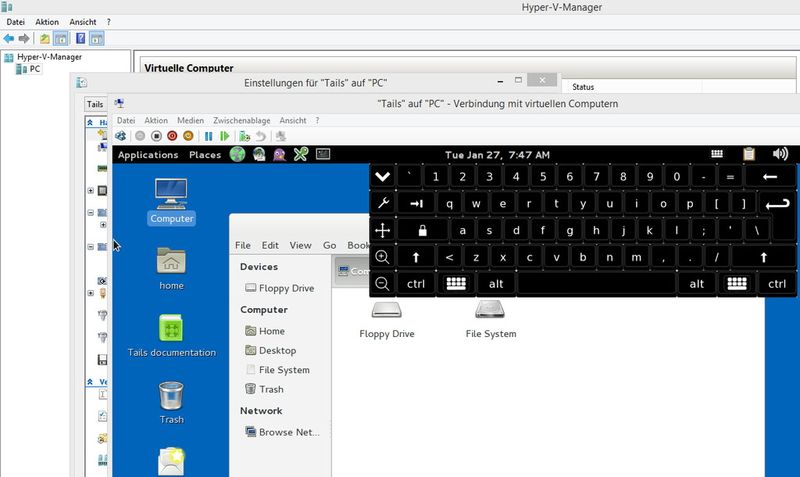This screenshot has width=800, height=477.
Task: Open Claws Mail from Tails top bar
Action: click(x=259, y=154)
